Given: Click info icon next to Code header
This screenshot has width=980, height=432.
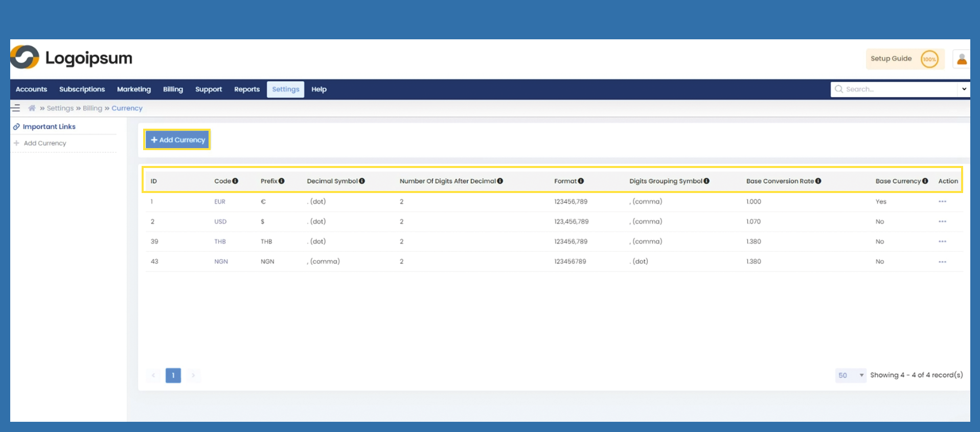Looking at the screenshot, I should [235, 181].
